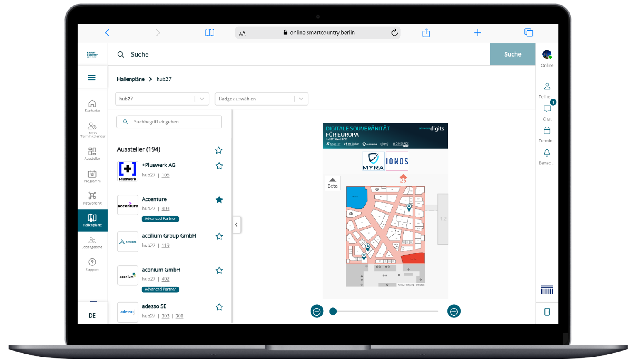This screenshot has height=364, width=631.
Task: Toggle favorite star for aconium GmbH
Action: [219, 270]
